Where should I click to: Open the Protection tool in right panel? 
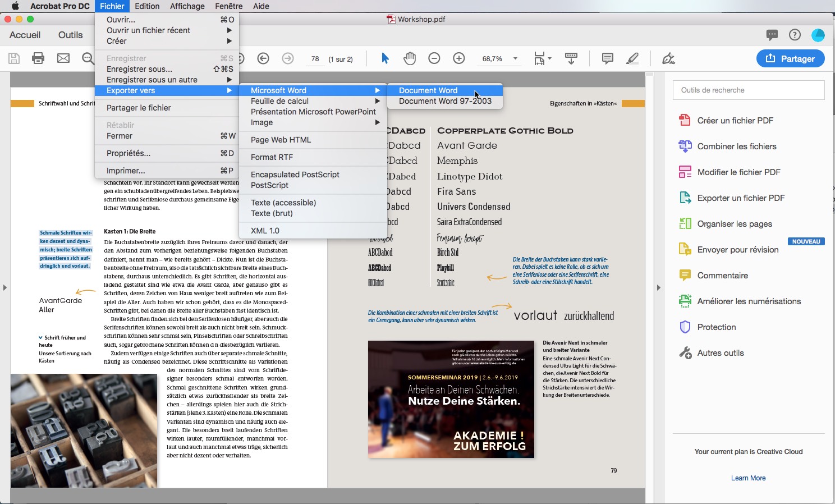pyautogui.click(x=715, y=327)
